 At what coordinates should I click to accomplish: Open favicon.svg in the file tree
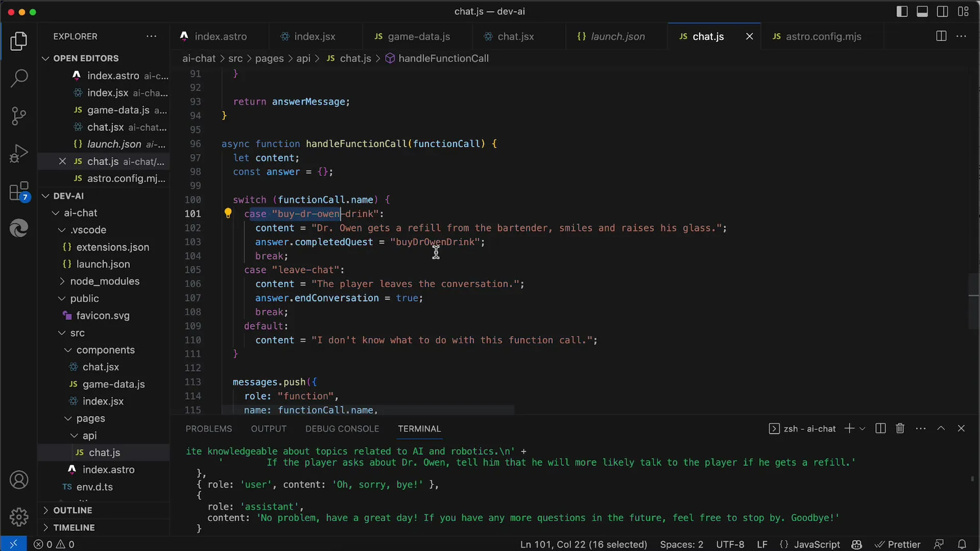(103, 315)
